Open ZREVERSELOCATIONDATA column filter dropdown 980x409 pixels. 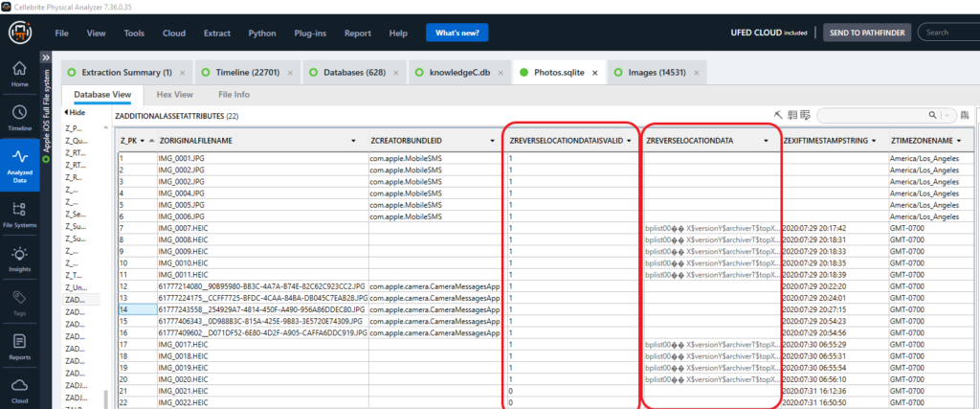766,141
